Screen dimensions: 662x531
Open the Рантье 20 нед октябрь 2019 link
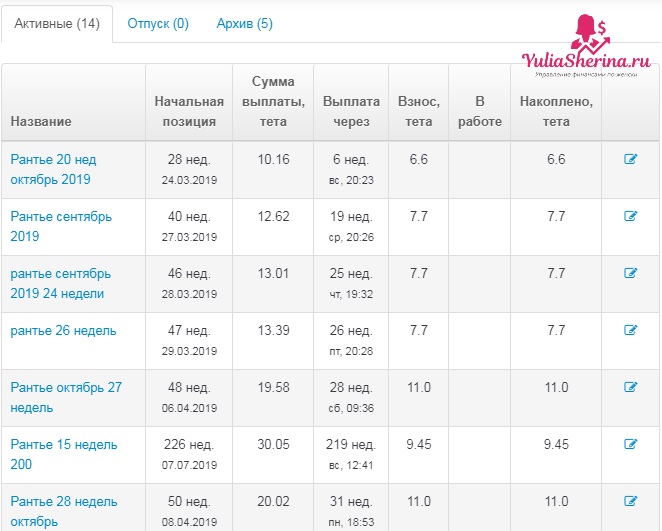[54, 169]
